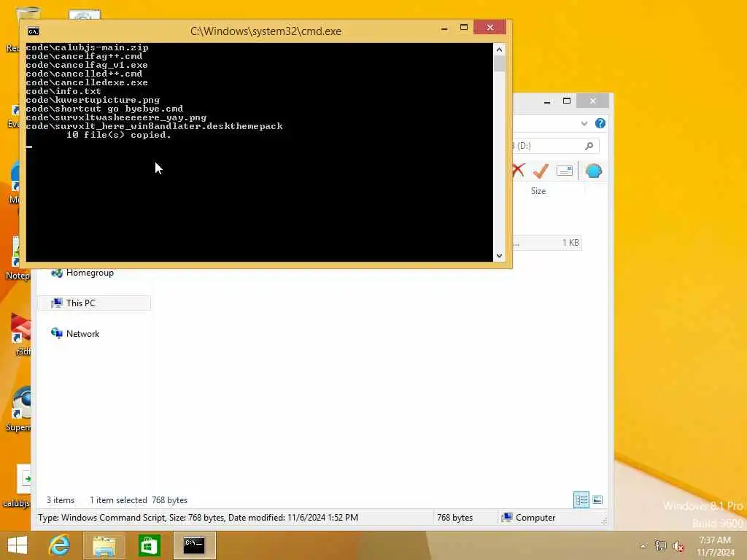Image resolution: width=747 pixels, height=560 pixels.
Task: Minimize the cmd.exe window
Action: coord(444,28)
